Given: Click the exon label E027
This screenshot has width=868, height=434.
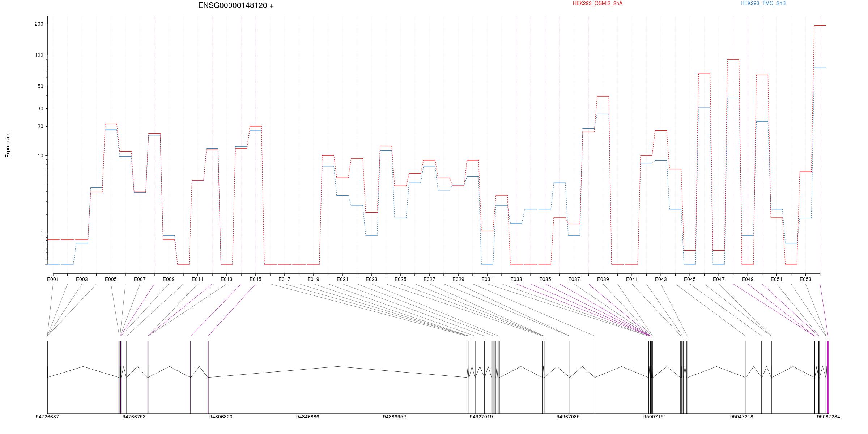Looking at the screenshot, I should pos(429,279).
